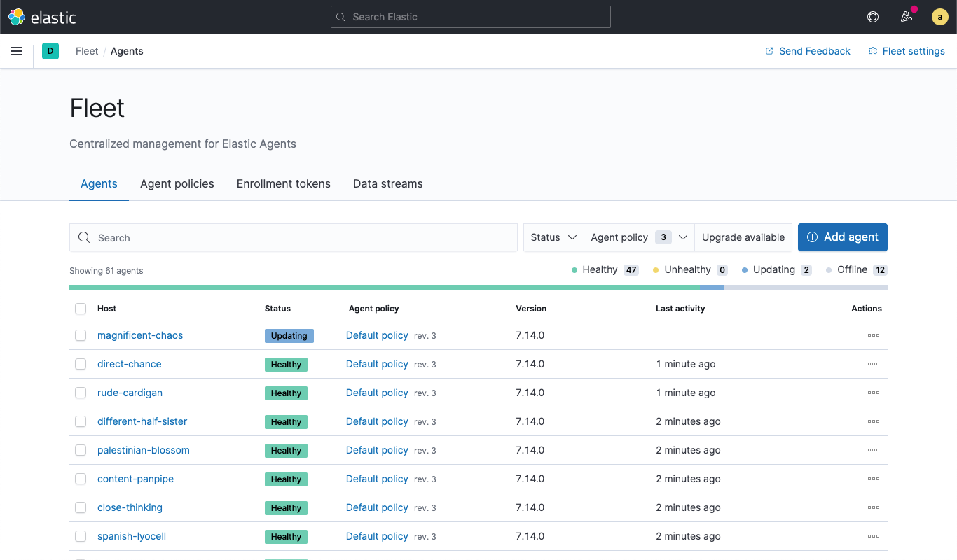This screenshot has height=560, width=957.
Task: Open actions menu for content-panpipe
Action: (874, 479)
